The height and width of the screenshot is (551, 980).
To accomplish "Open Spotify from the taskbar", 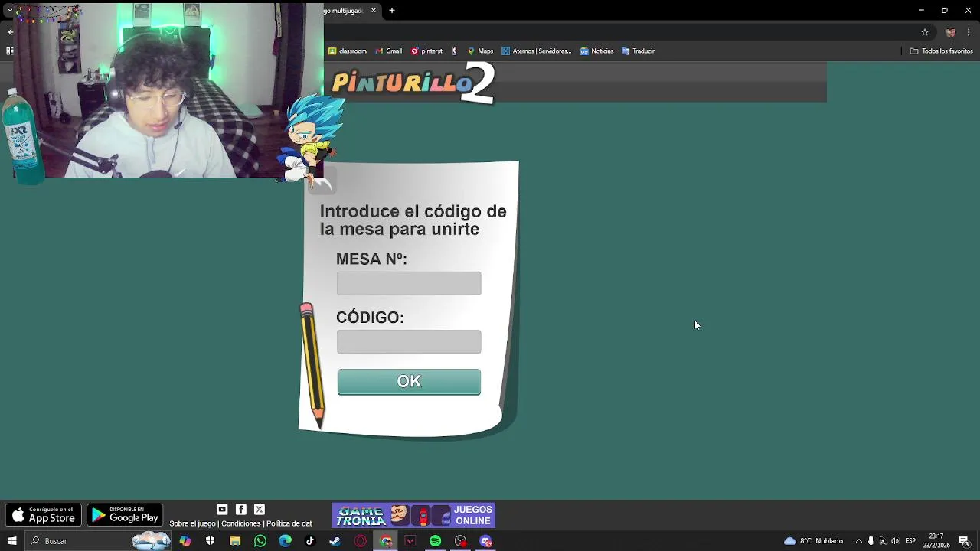I will click(x=436, y=541).
